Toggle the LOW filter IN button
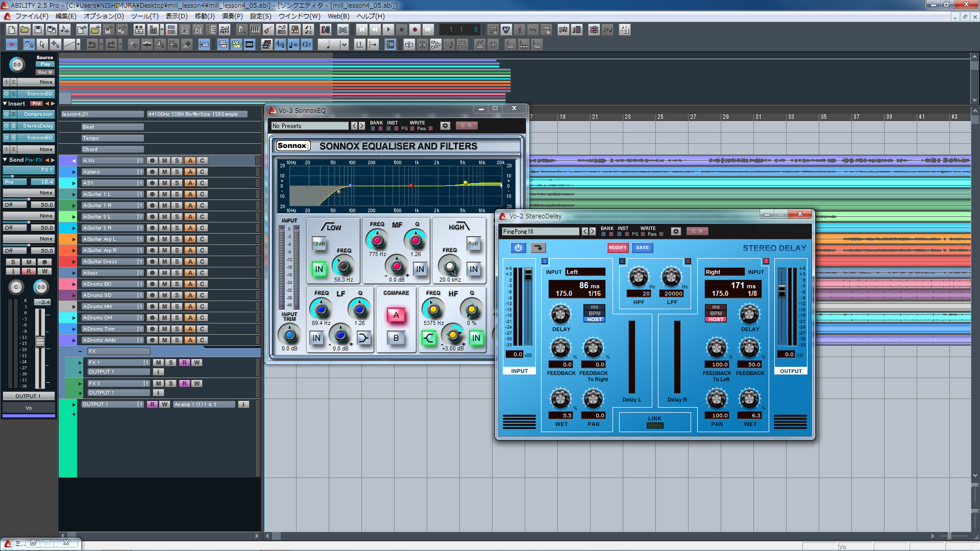The height and width of the screenshot is (551, 980). pyautogui.click(x=319, y=269)
